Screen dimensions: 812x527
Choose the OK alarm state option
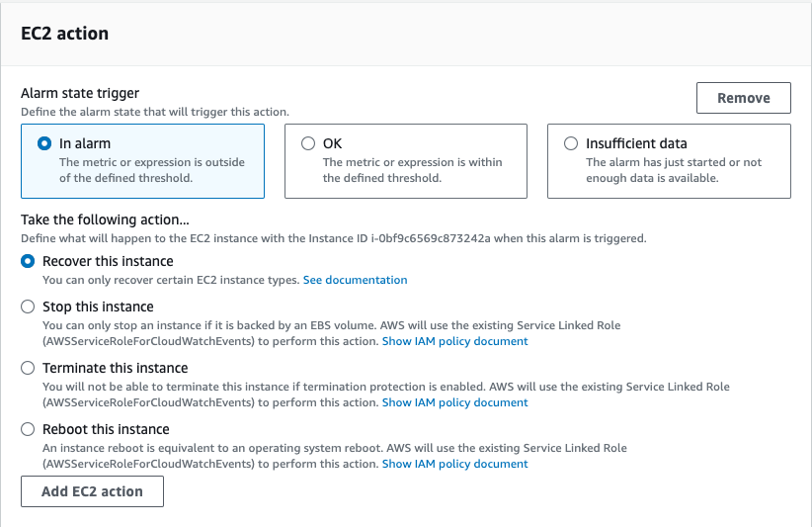pyautogui.click(x=308, y=143)
